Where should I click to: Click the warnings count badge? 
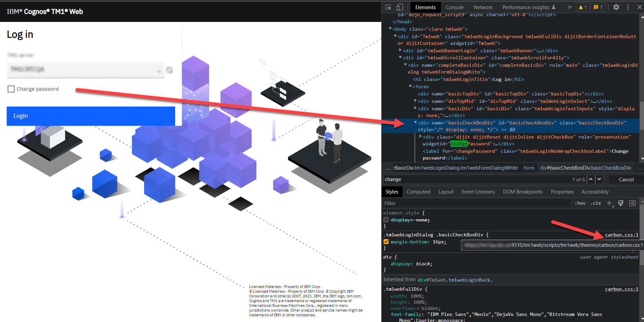(583, 7)
